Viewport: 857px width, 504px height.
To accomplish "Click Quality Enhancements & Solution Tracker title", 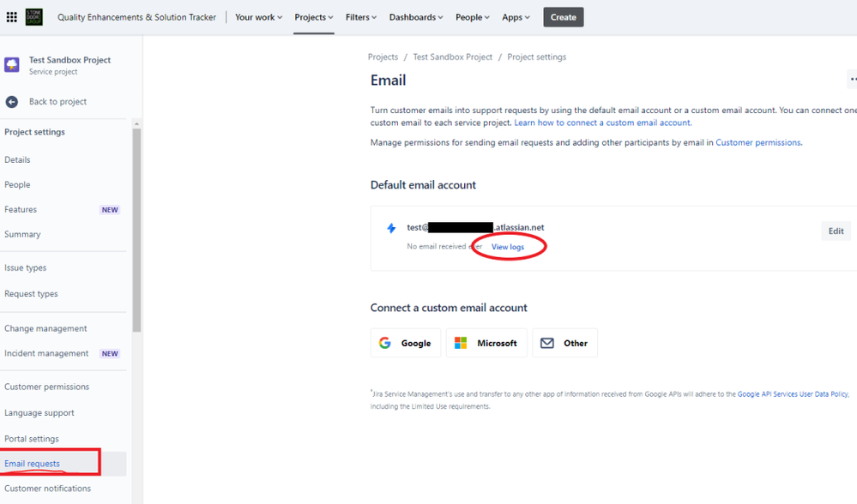I will point(136,17).
